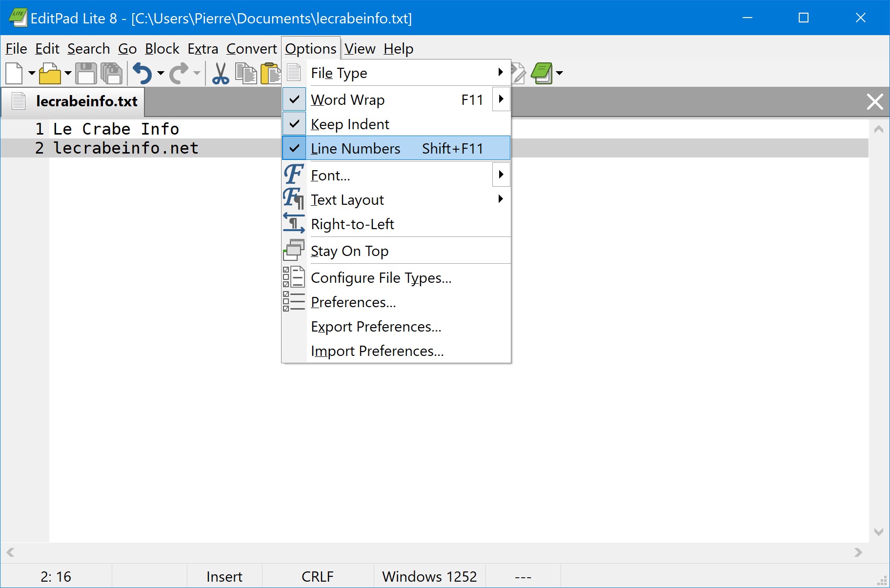890x588 pixels.
Task: Undo the last edit
Action: pyautogui.click(x=142, y=74)
